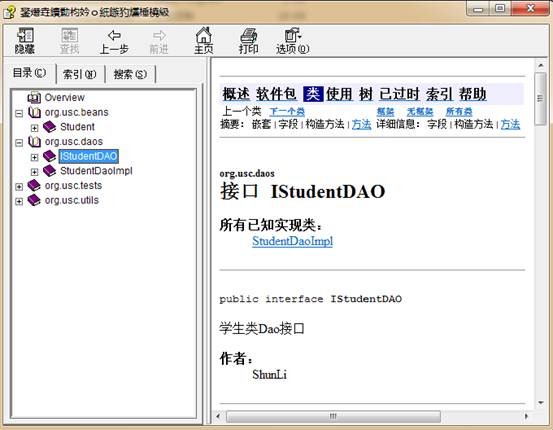
Task: Click the purple book icon beside StudentDaoImpl
Action: 49,171
